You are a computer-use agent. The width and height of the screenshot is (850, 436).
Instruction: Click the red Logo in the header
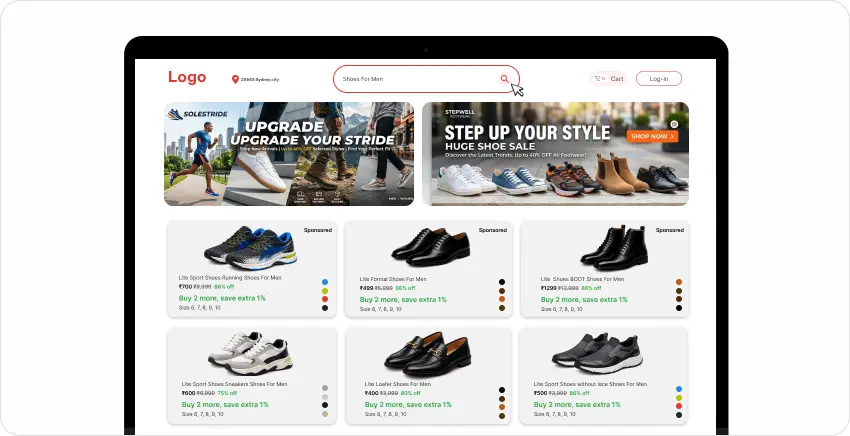187,78
